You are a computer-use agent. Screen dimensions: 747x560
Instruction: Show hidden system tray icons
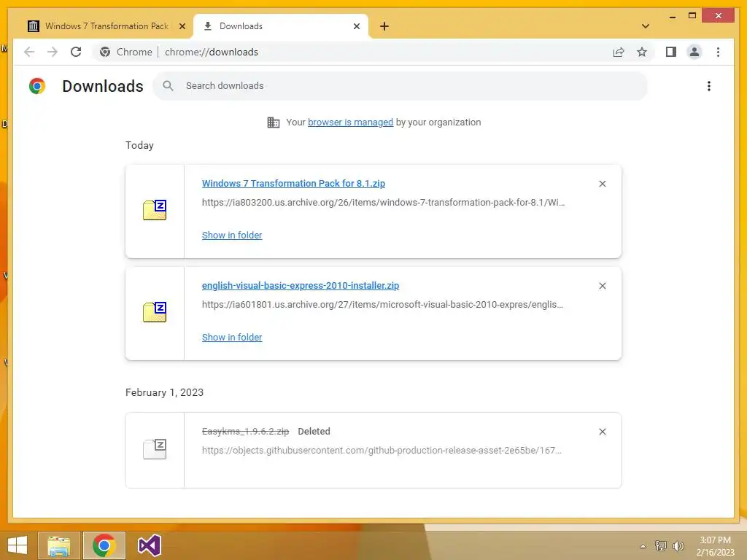pyautogui.click(x=643, y=546)
